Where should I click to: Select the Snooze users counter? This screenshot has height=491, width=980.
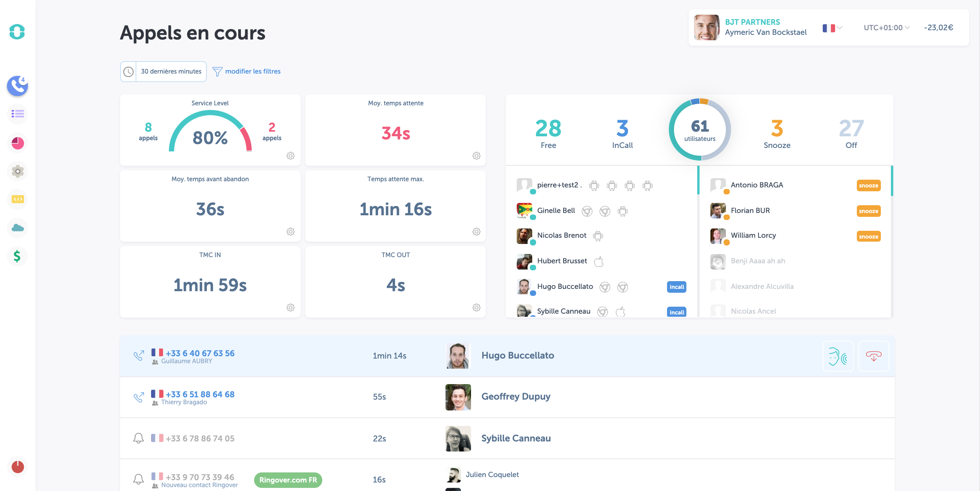[x=777, y=134]
